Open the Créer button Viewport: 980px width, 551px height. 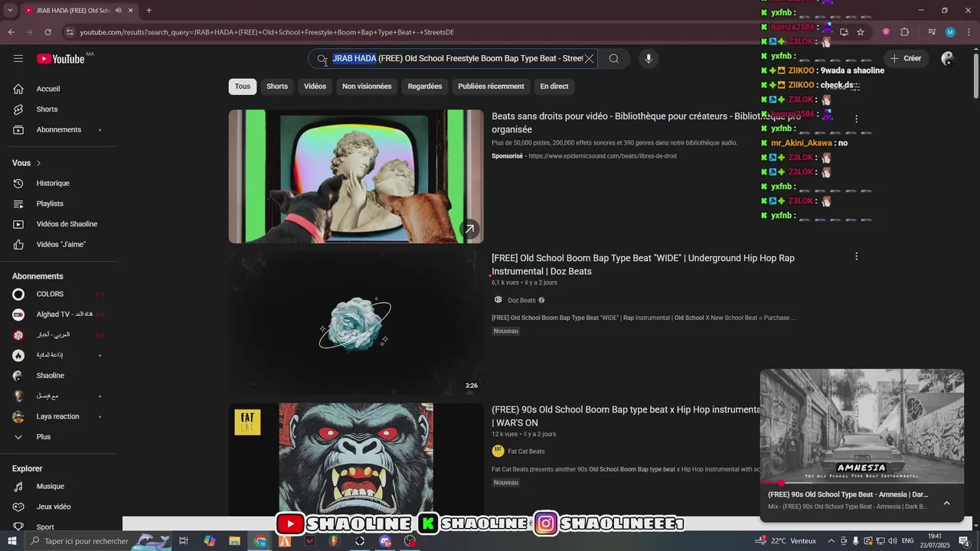[906, 58]
